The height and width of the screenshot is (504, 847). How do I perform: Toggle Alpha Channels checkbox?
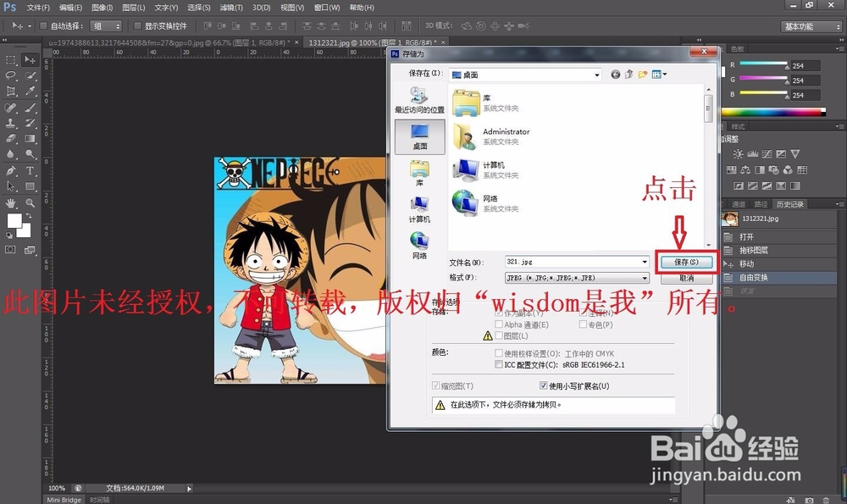(499, 324)
